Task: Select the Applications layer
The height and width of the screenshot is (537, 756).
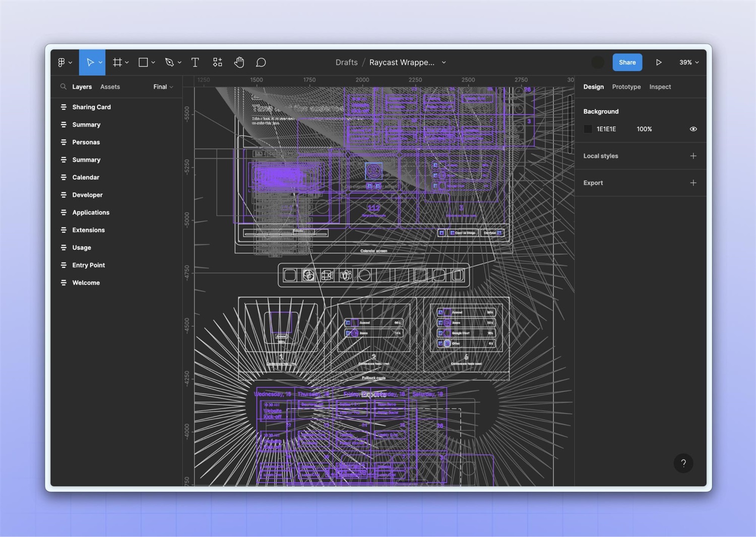Action: [x=116, y=212]
